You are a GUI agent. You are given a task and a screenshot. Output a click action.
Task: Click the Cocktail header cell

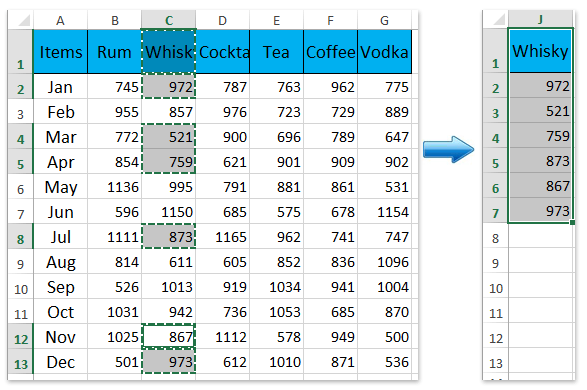click(222, 52)
